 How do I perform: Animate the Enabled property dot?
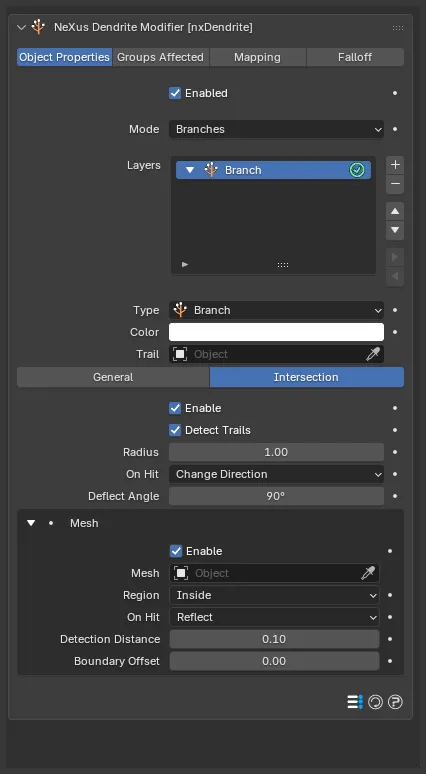395,93
